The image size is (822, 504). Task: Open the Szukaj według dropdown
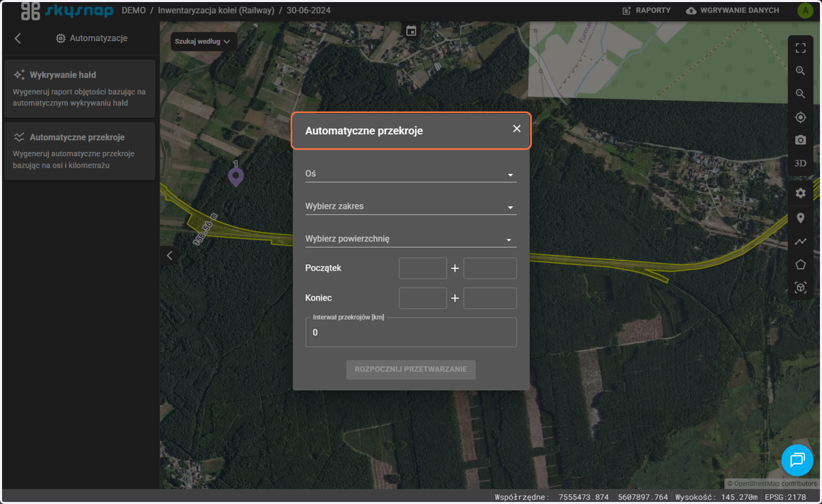click(203, 42)
